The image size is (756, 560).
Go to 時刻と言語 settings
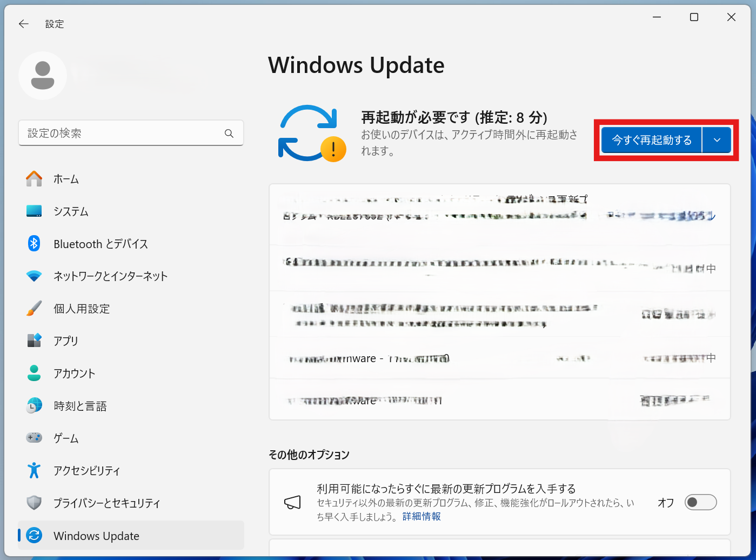pos(131,405)
